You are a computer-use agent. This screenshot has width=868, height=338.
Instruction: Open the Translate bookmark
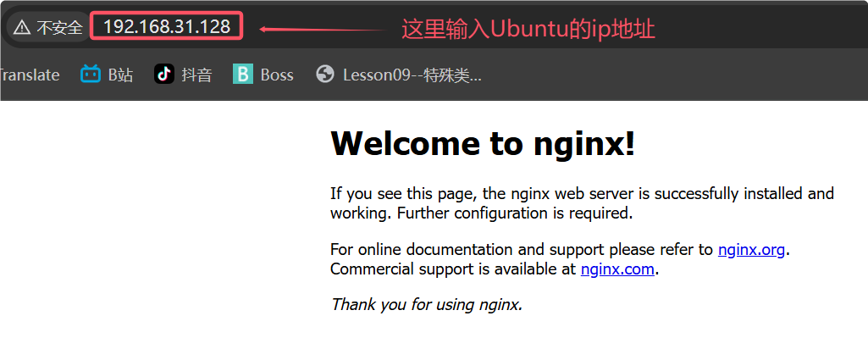tap(30, 75)
